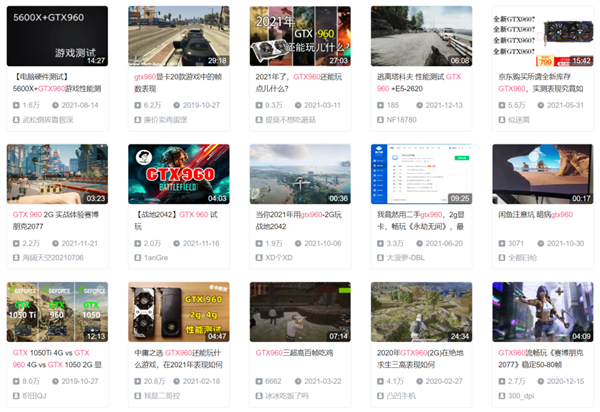The height and width of the screenshot is (412, 600).
Task: Click the play-count icon next to 1.6万
Action: pos(16,105)
